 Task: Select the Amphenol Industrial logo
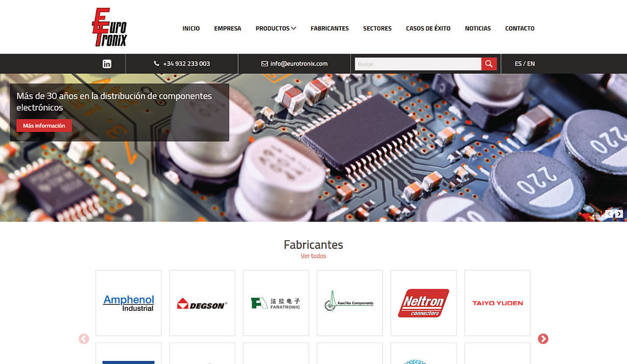pos(129,303)
